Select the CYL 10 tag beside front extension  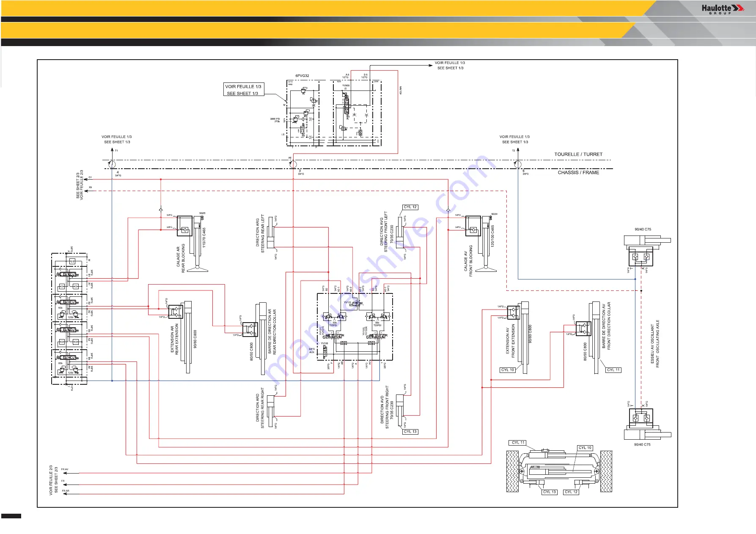(508, 370)
